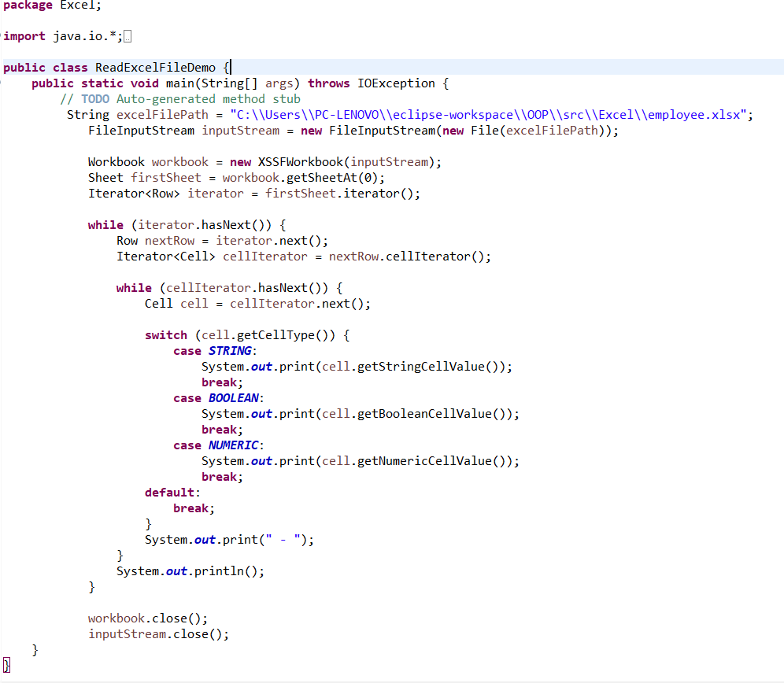Image resolution: width=784 pixels, height=683 pixels.
Task: Click the NUMERIC case constant
Action: coord(234,445)
